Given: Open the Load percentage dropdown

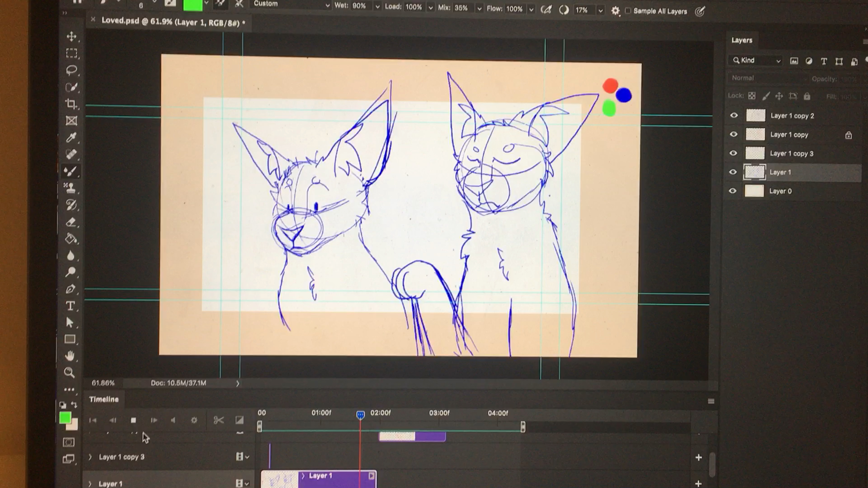Looking at the screenshot, I should point(430,8).
